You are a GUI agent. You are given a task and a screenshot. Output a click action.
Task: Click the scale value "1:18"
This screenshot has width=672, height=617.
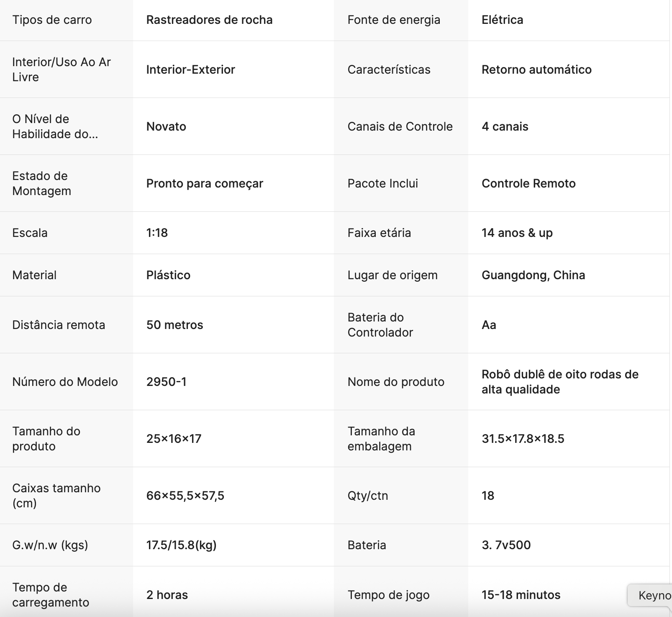(x=157, y=233)
